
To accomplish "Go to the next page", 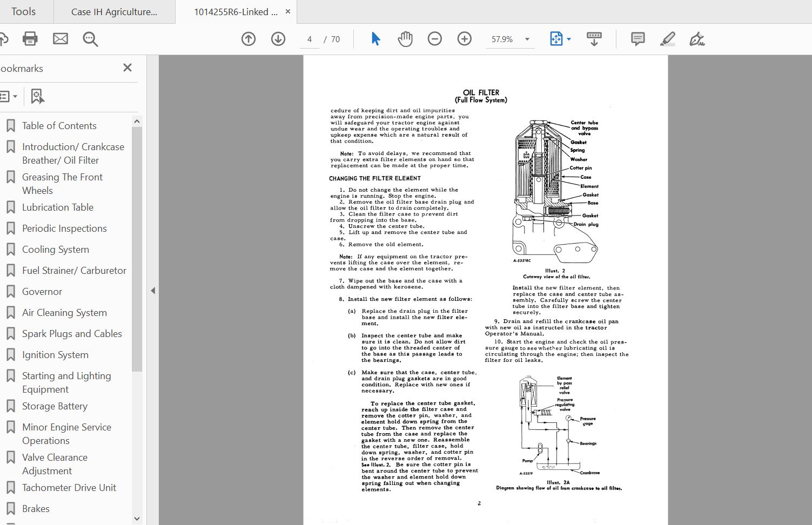I will (278, 39).
